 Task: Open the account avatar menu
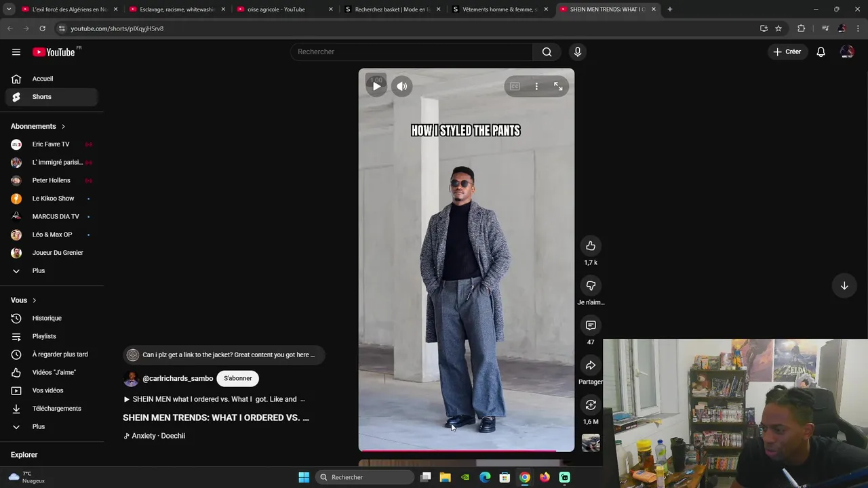click(x=847, y=52)
